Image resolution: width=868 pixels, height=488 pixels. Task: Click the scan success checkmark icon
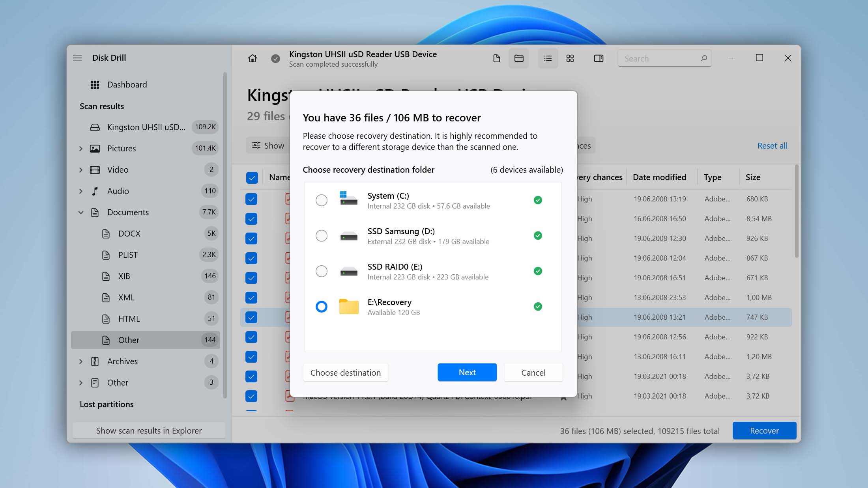tap(275, 58)
